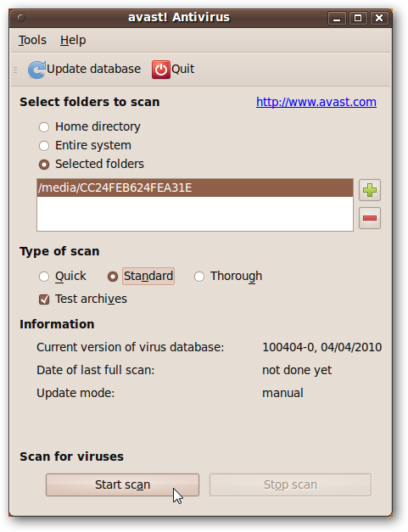The height and width of the screenshot is (532, 408).
Task: Select the Selected folders radio option
Action: click(x=44, y=165)
